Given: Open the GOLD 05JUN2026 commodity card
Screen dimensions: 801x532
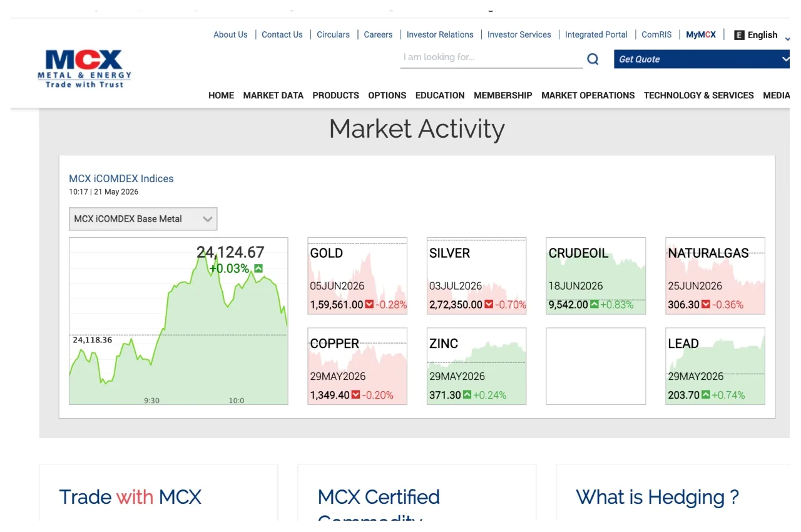Looking at the screenshot, I should pos(357,276).
